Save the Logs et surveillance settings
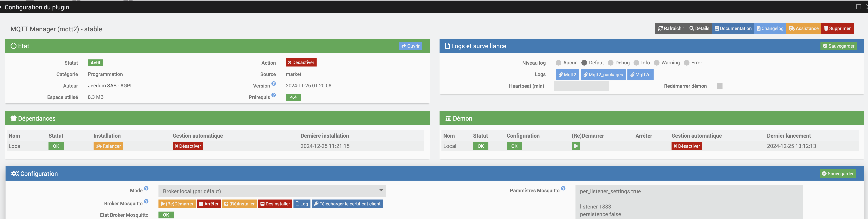 pos(838,46)
